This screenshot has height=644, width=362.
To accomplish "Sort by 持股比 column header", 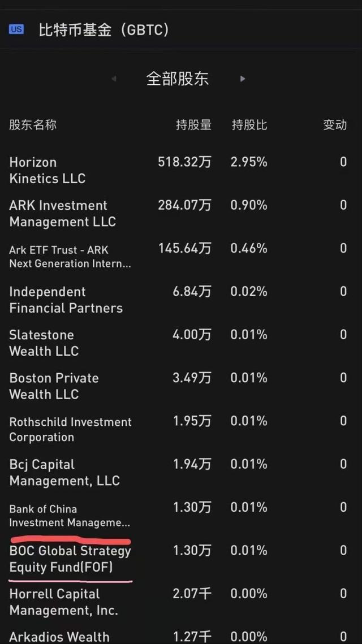I will (249, 125).
